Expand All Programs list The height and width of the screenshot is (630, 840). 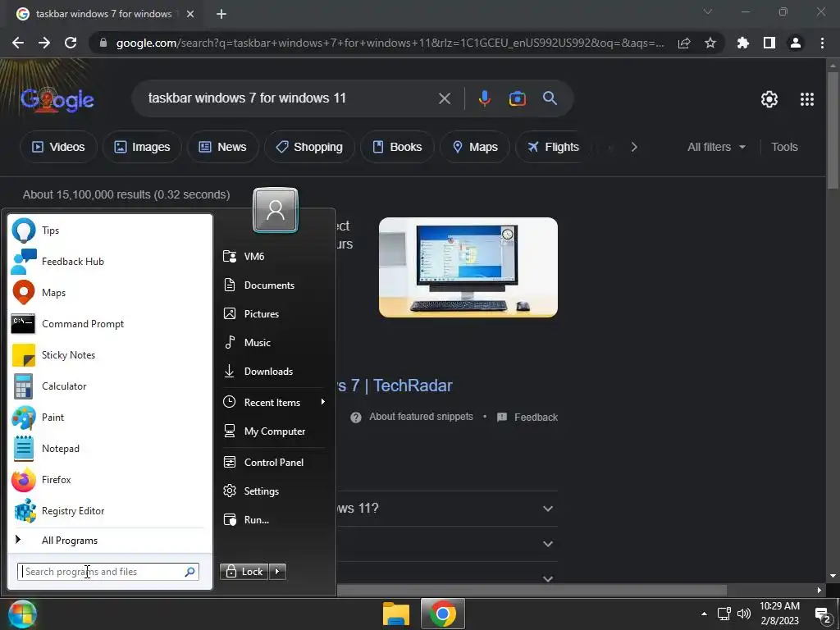[x=110, y=540]
